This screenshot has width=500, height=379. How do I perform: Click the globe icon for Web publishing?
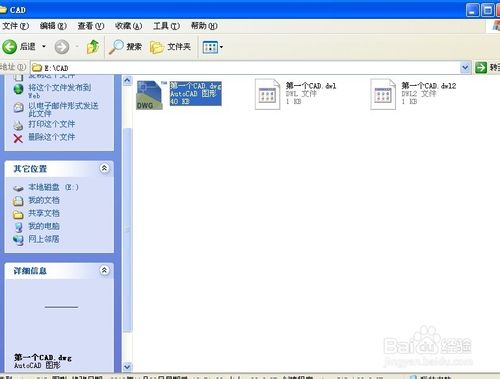click(x=18, y=89)
